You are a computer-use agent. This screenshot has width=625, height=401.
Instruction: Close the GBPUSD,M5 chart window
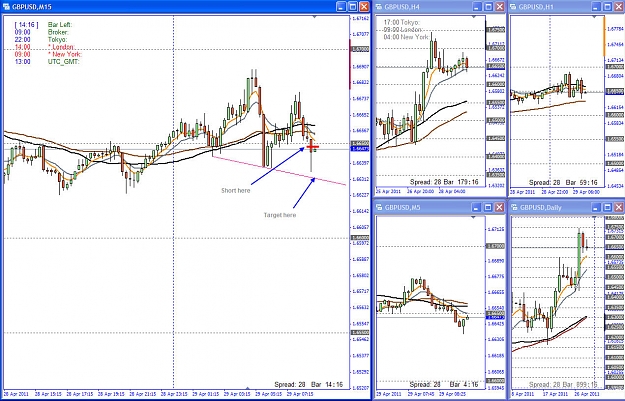click(x=499, y=207)
